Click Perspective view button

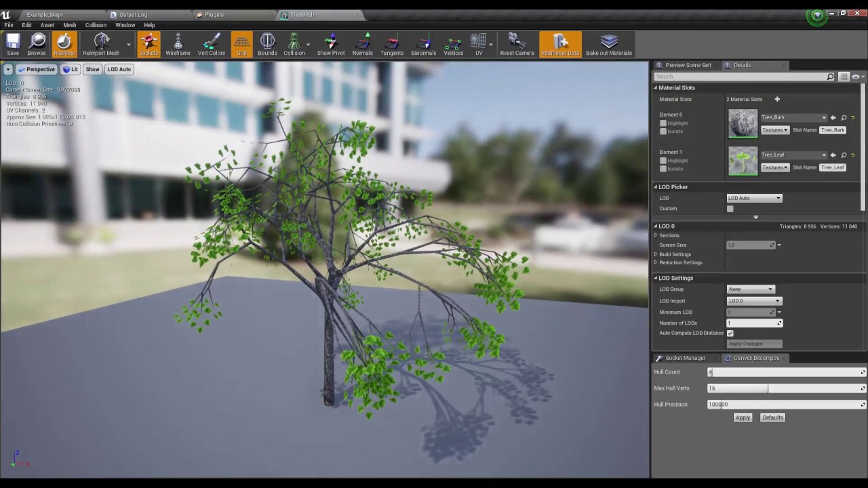[37, 69]
